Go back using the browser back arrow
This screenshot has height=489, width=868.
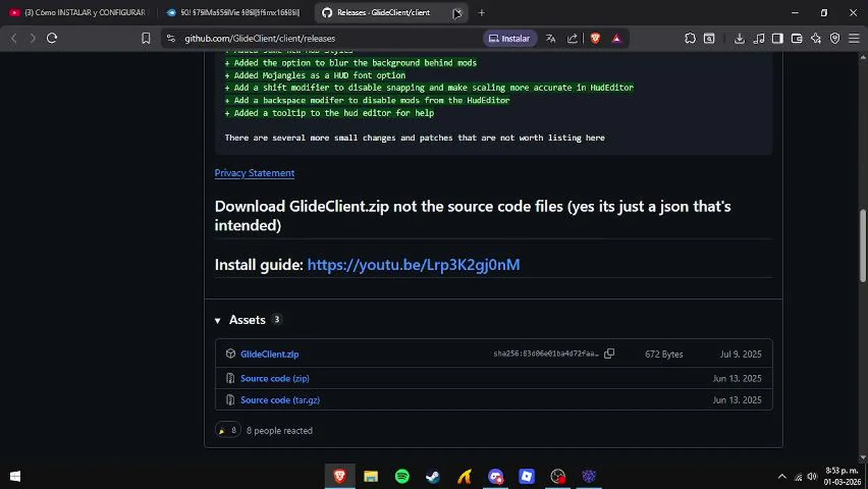click(14, 39)
